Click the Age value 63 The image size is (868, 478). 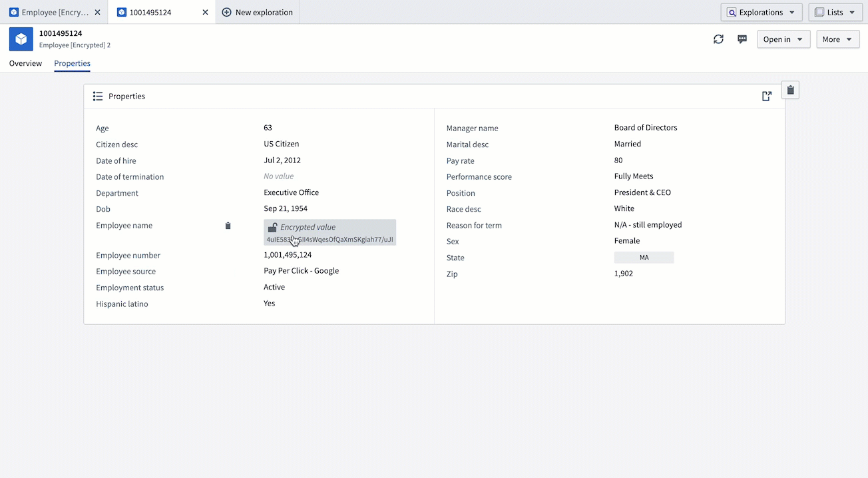click(x=268, y=128)
